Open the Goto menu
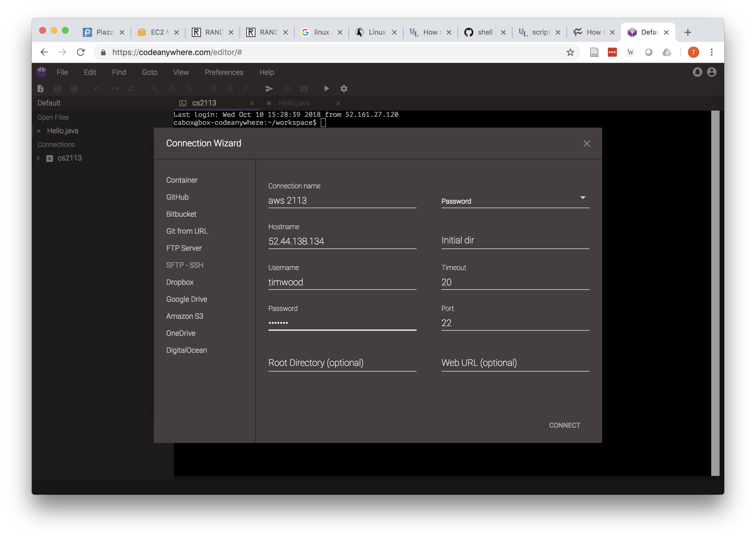 click(149, 72)
